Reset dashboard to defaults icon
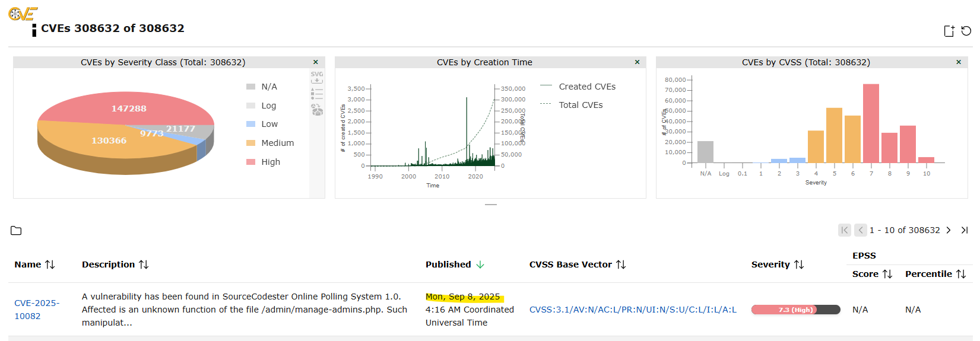980x341 pixels. [x=966, y=31]
